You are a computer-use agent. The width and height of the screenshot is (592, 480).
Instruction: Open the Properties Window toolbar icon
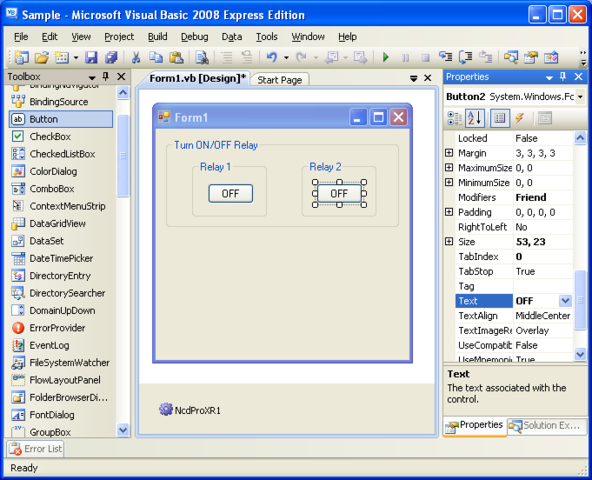pyautogui.click(x=531, y=57)
